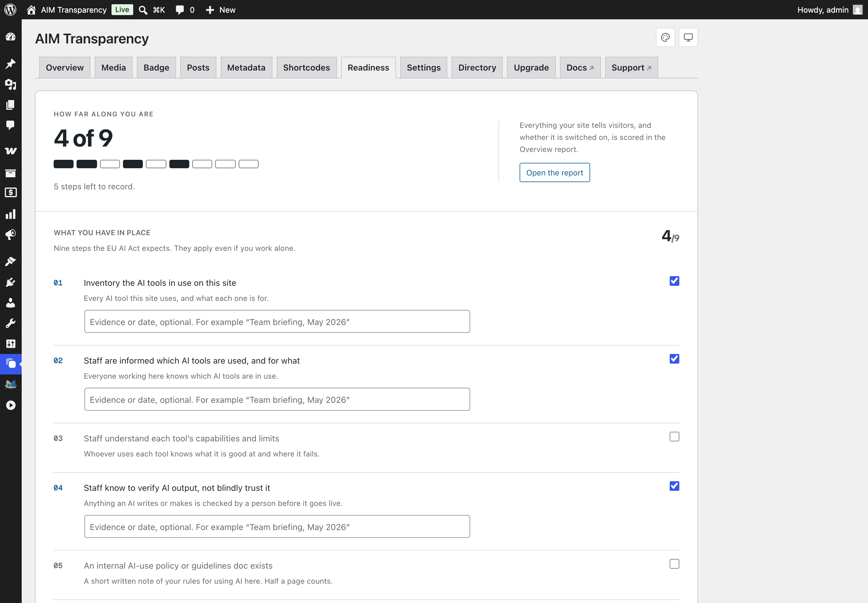Switch to the Directory tab
The width and height of the screenshot is (868, 603).
tap(477, 68)
